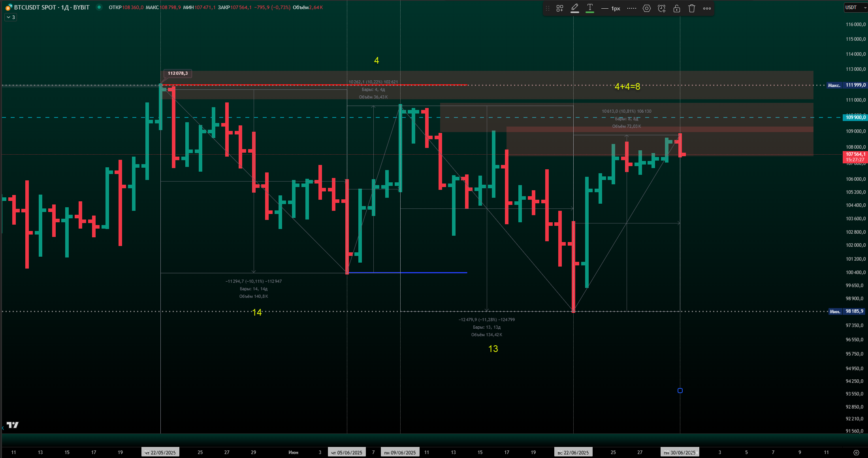Click the 91560,0 price scale tick

(855, 431)
